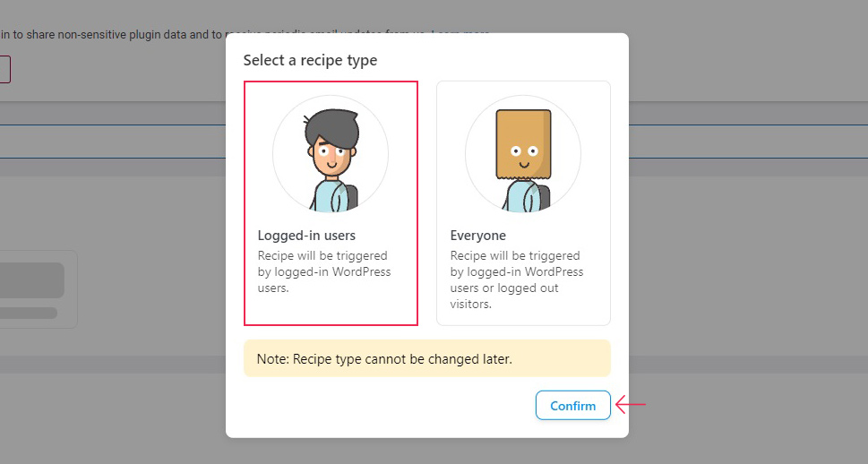The image size is (868, 464).
Task: Select the Everyone recipe type card
Action: click(x=523, y=203)
